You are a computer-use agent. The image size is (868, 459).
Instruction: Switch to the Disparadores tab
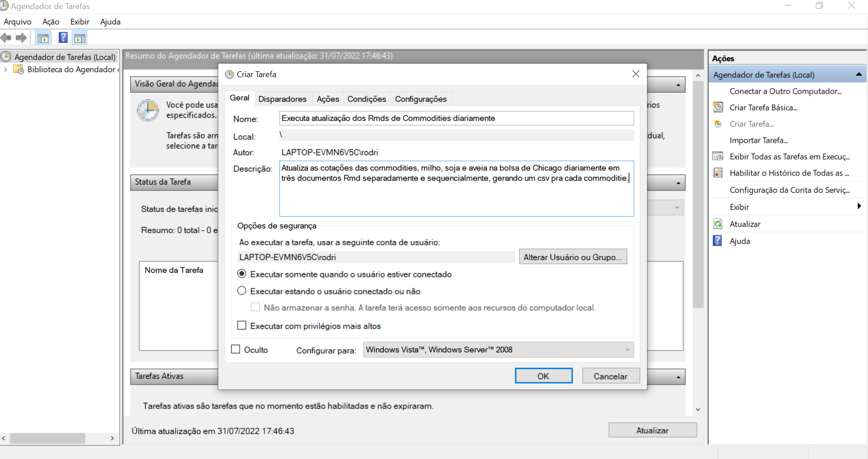[282, 99]
